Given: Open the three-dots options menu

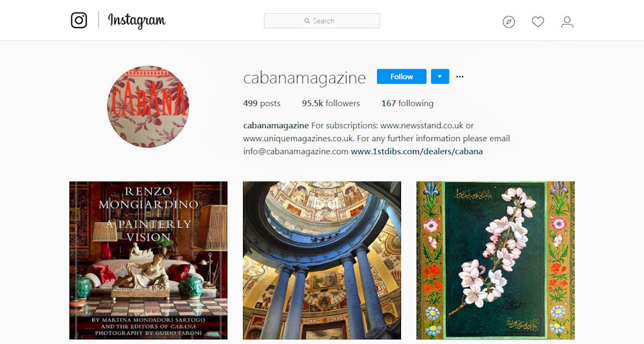Looking at the screenshot, I should click(x=460, y=77).
